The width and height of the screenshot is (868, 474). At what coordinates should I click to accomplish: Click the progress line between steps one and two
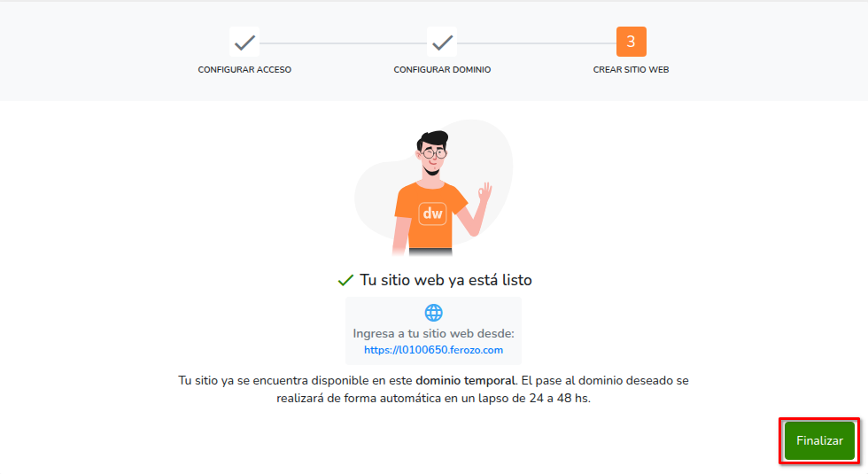tap(344, 43)
